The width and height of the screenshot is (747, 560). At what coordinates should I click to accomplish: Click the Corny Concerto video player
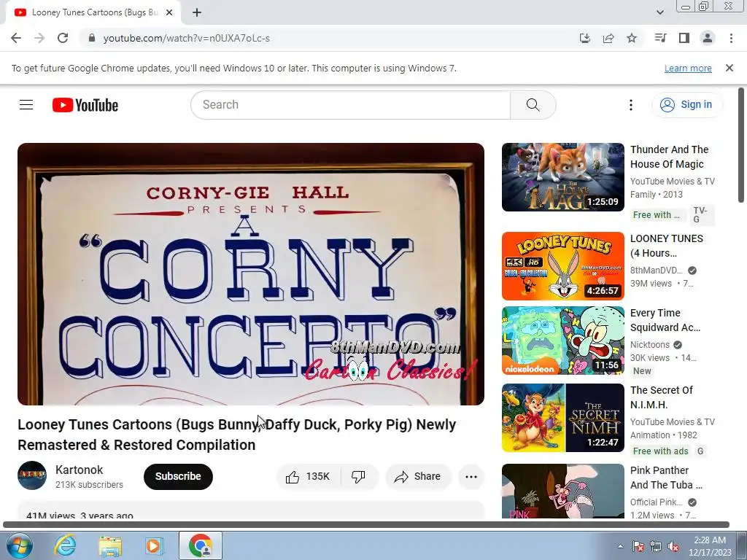[x=251, y=274]
